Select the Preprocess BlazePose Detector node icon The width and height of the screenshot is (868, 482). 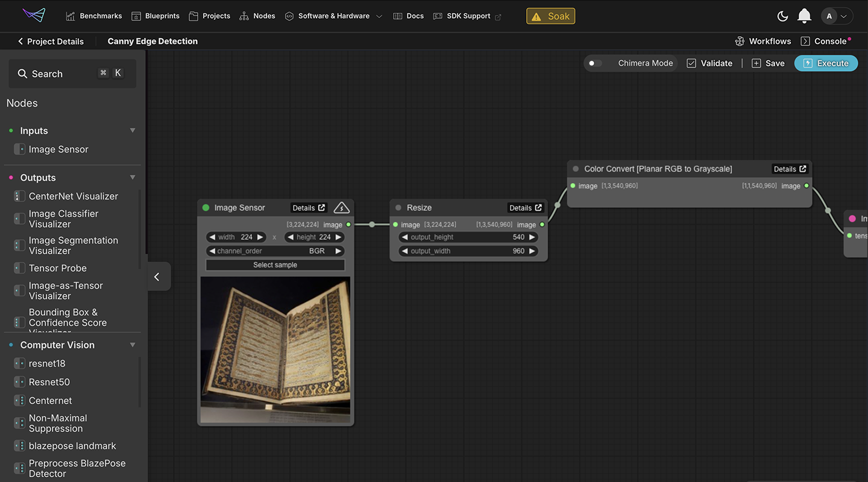coord(19,468)
